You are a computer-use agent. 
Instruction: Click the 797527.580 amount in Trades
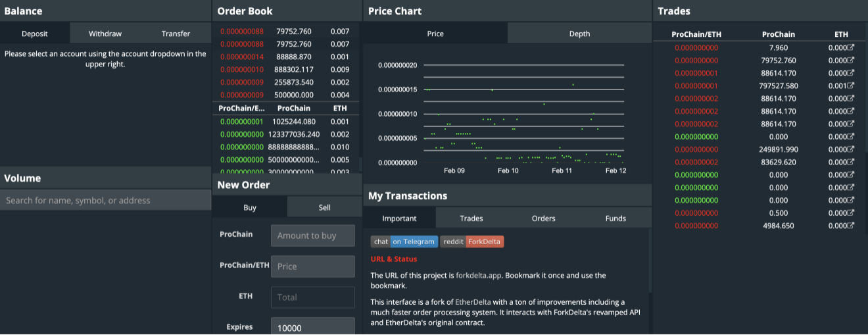click(778, 86)
